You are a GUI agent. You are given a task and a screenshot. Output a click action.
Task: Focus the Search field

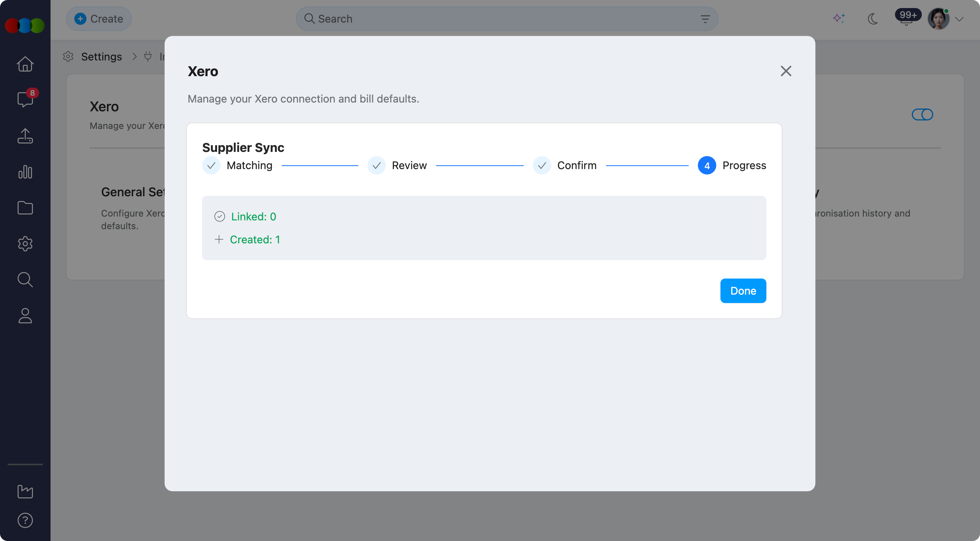[507, 19]
